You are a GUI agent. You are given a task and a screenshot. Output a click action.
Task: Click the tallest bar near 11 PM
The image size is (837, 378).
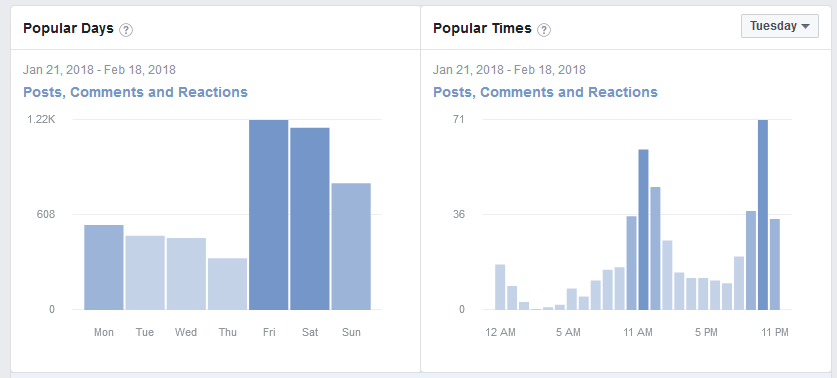[763, 215]
